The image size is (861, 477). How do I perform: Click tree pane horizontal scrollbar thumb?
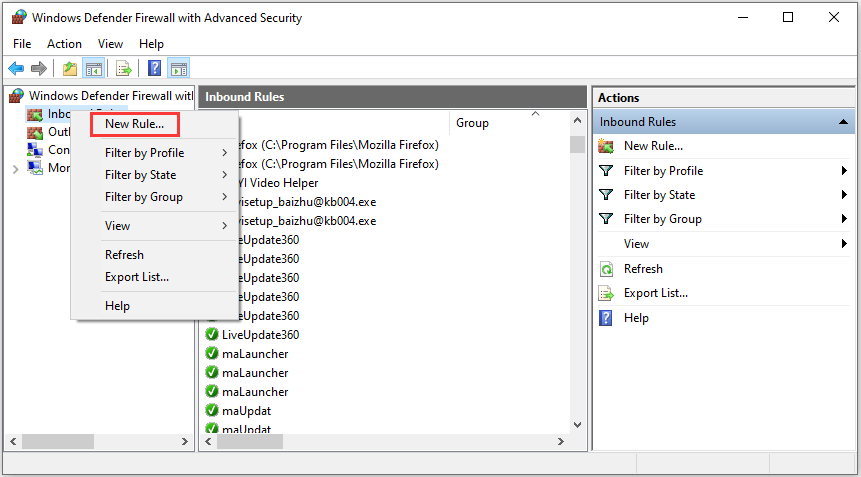58,441
